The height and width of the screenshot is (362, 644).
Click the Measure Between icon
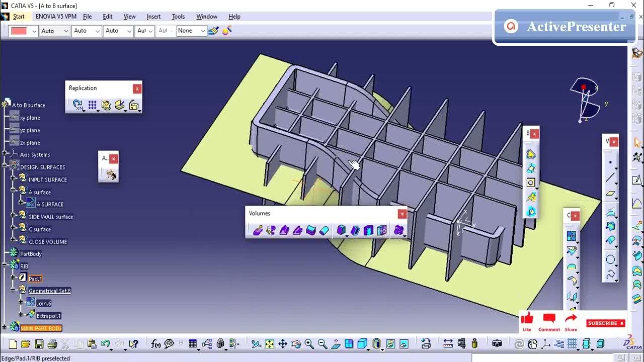(448, 344)
